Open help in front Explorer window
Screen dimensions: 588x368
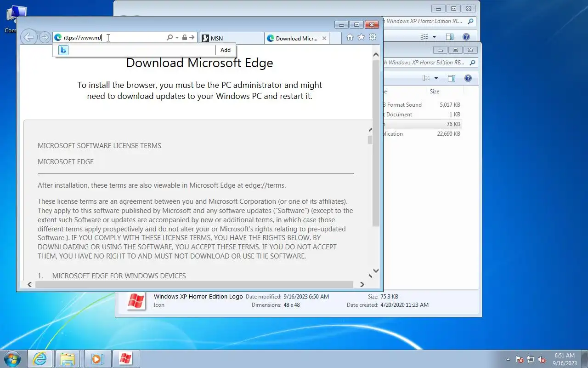click(x=468, y=78)
